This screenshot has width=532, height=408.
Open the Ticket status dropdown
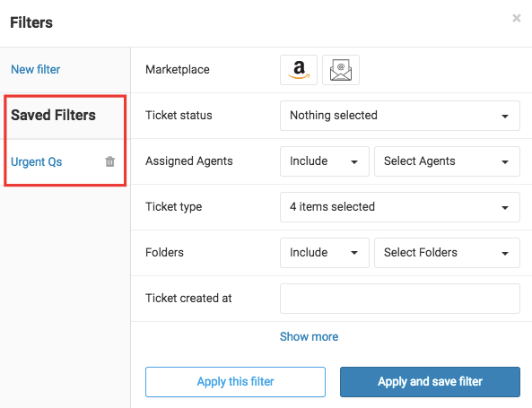(400, 116)
